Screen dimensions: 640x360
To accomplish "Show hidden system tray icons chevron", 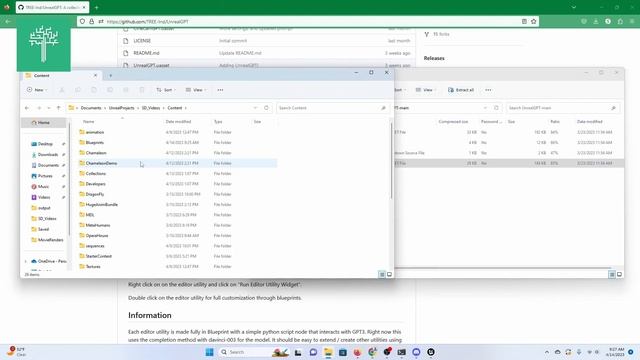I will click(547, 352).
